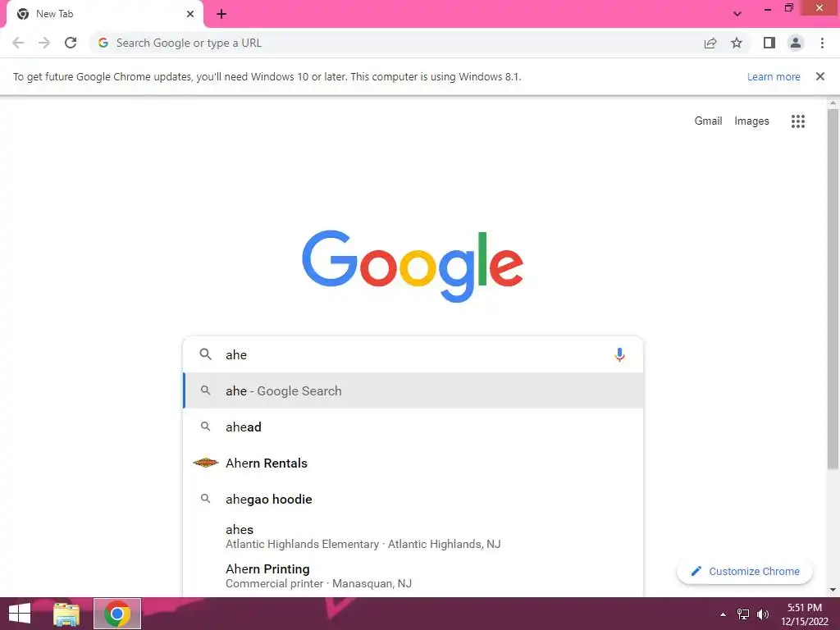Open File Explorer from the taskbar

point(66,614)
